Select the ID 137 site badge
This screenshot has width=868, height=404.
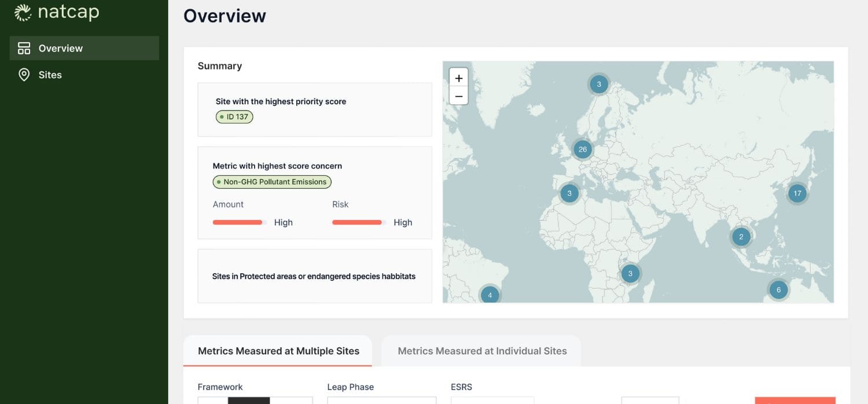pyautogui.click(x=234, y=116)
